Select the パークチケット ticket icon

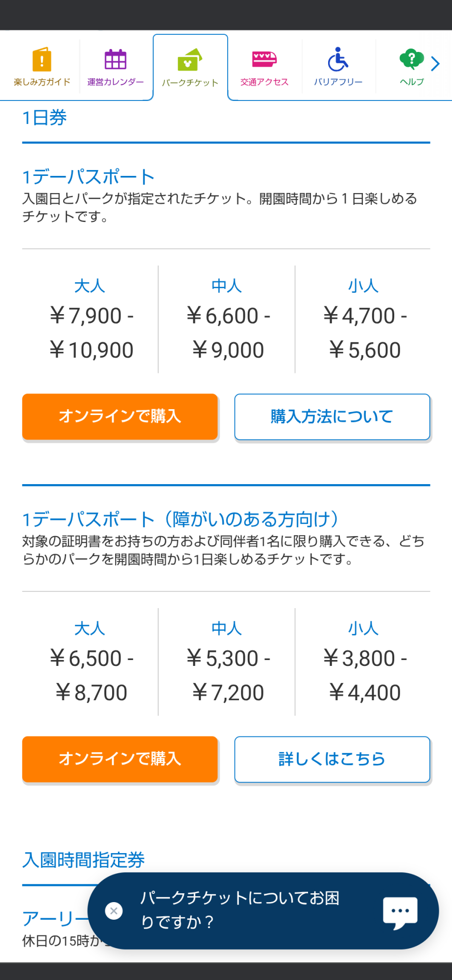coord(190,60)
